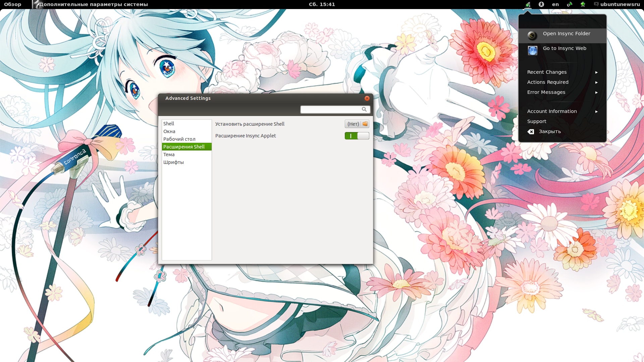
Task: Click the Установить расширение Shell label
Action: coord(250,124)
